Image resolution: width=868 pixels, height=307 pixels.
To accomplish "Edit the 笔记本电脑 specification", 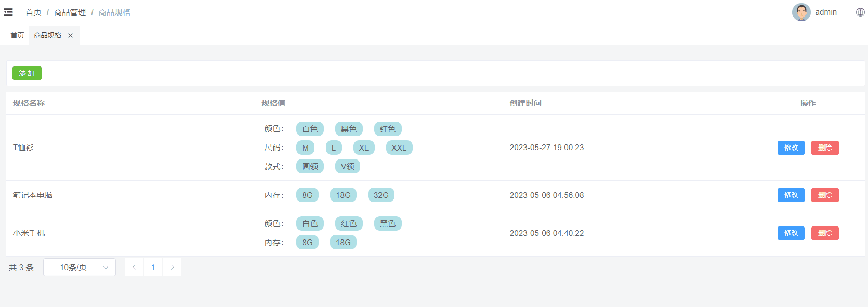I will 791,195.
